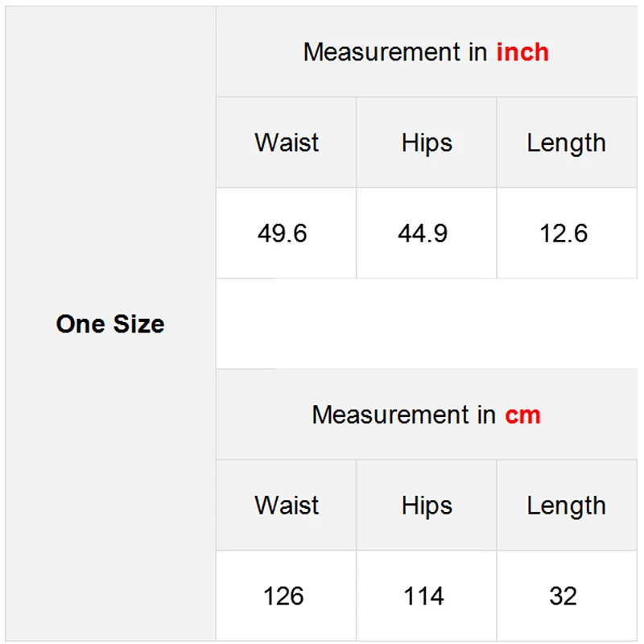Image resolution: width=644 pixels, height=644 pixels.
Task: Select Hips header in cm table
Action: (x=427, y=506)
